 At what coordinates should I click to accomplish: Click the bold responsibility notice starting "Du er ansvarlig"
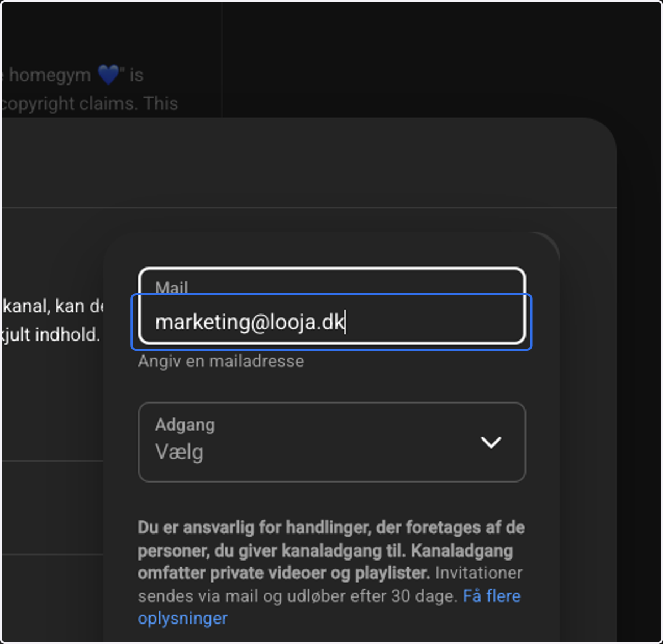pos(330,550)
